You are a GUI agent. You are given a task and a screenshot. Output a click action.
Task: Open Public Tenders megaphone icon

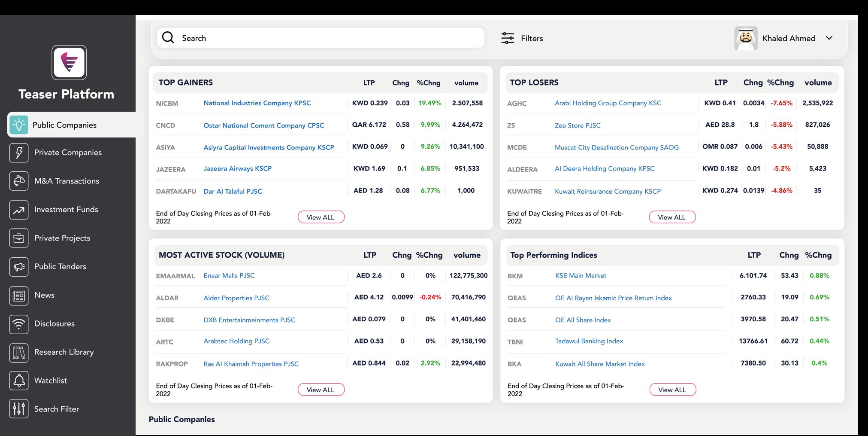pyautogui.click(x=19, y=267)
